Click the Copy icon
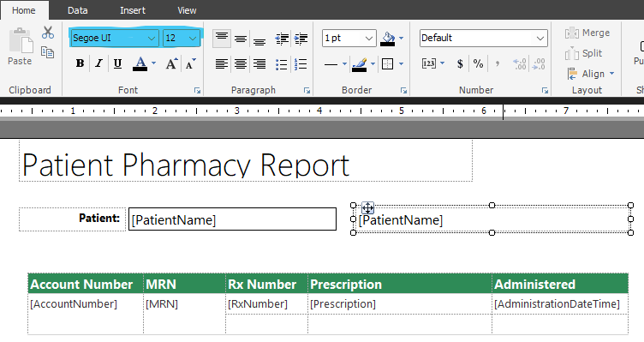The height and width of the screenshot is (342, 644). 48,52
